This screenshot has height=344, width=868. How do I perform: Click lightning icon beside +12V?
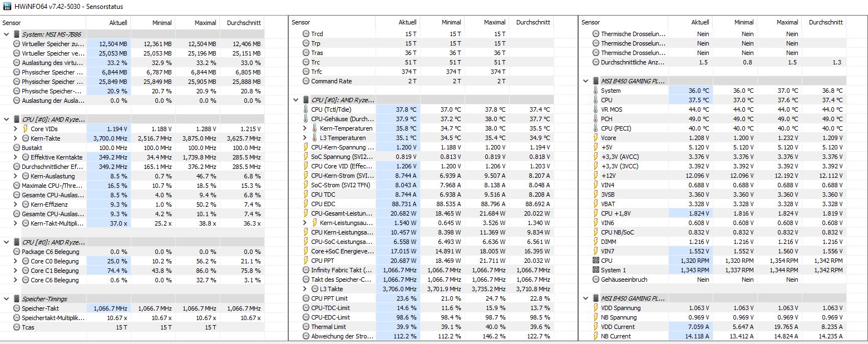click(595, 176)
